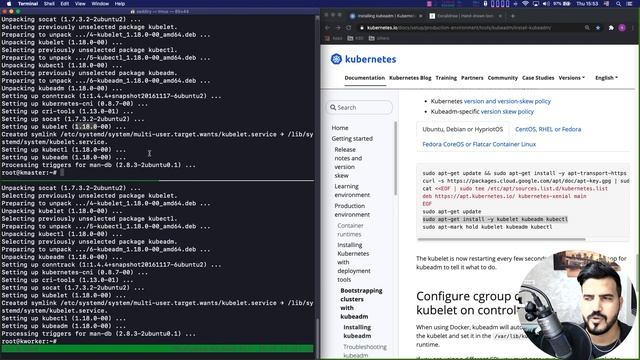Click the AirPlay display icon in menu bar
Image resolution: width=640 pixels, height=360 pixels.
point(536,4)
